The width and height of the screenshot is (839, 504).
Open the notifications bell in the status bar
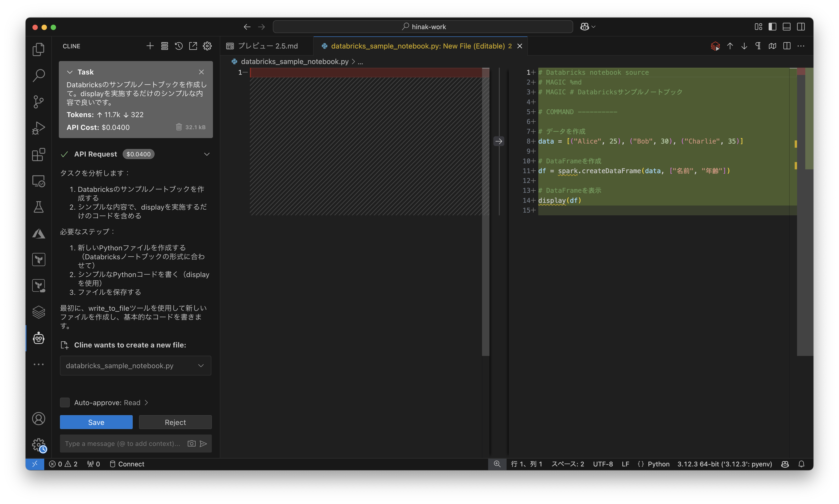(x=801, y=464)
